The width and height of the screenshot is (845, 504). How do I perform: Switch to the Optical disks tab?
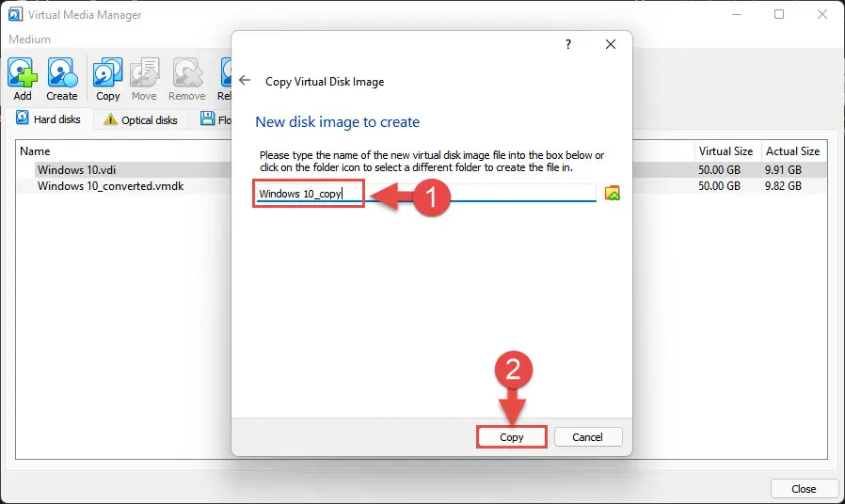point(141,119)
